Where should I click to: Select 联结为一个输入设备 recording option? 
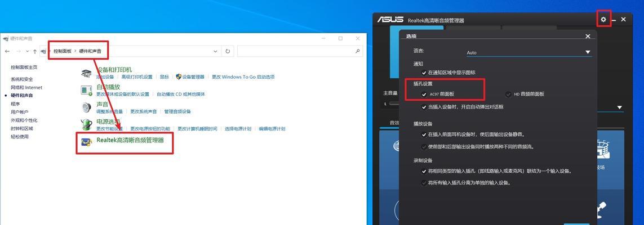[x=424, y=171]
